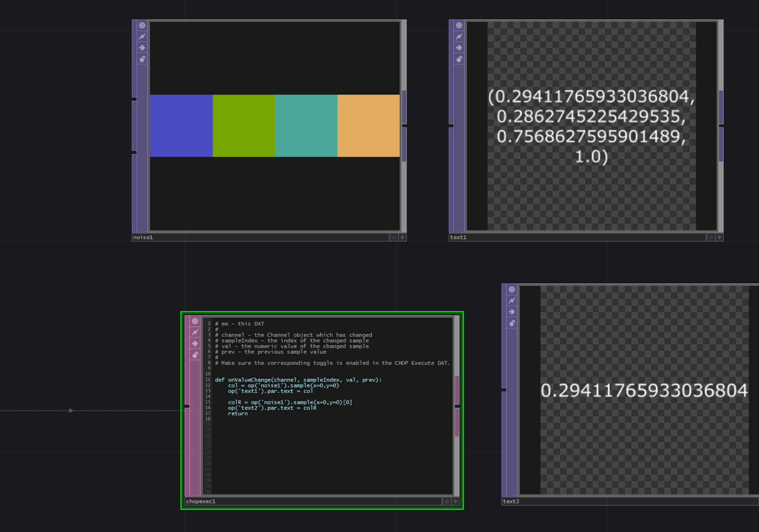Click the "col = op('noise1').sample" line
759x532 pixels.
[283, 386]
